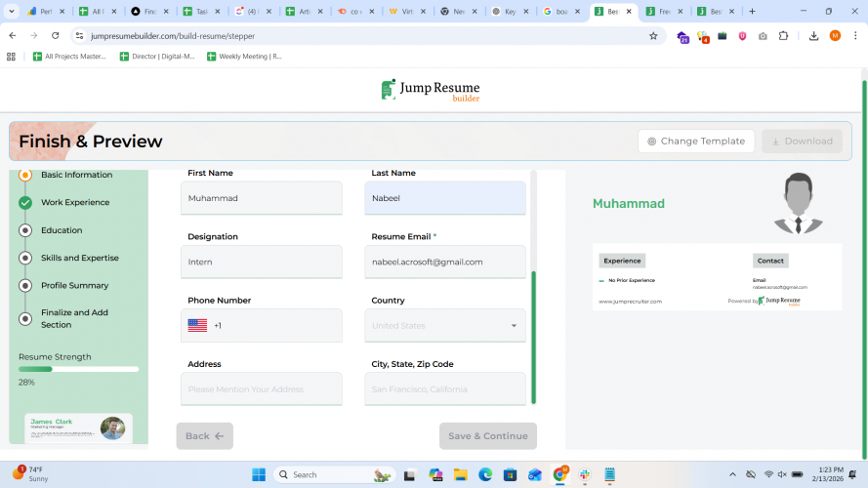Select Basic Information step radio
Image resolution: width=868 pixels, height=488 pixels.
click(x=25, y=175)
